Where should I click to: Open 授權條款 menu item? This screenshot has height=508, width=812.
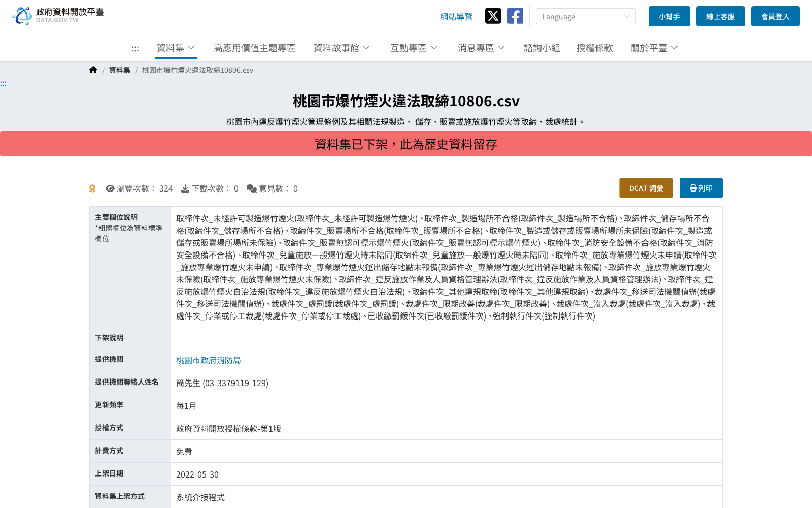595,48
